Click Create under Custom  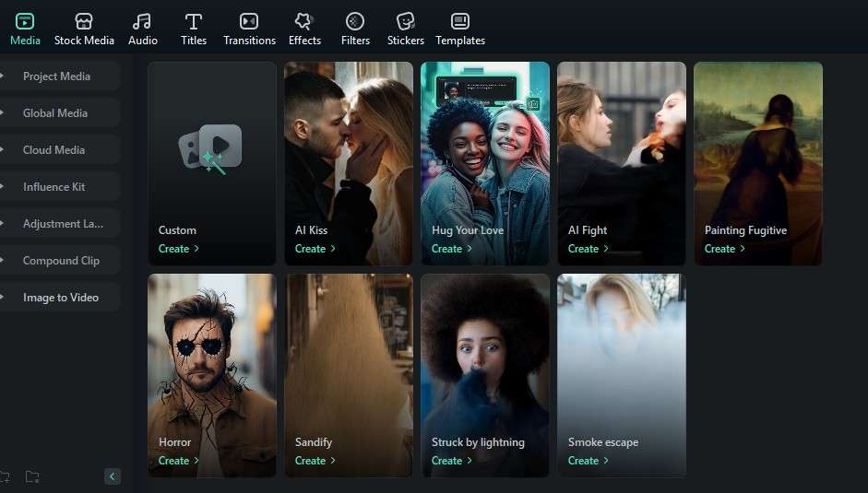pyautogui.click(x=178, y=249)
